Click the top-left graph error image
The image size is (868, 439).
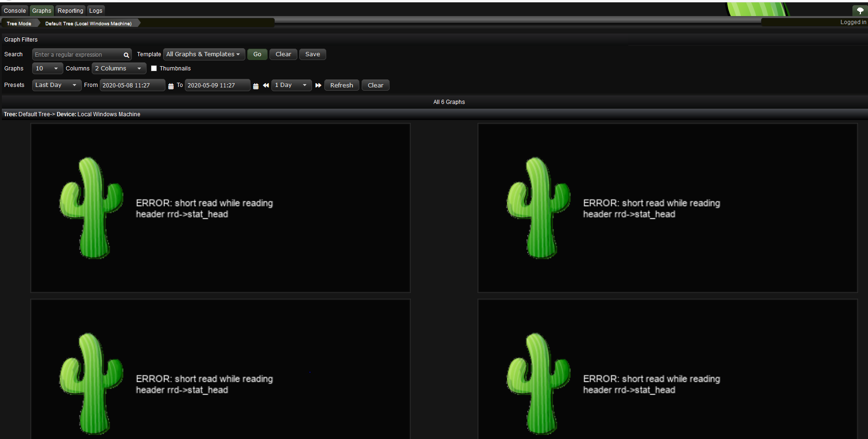[x=220, y=208]
